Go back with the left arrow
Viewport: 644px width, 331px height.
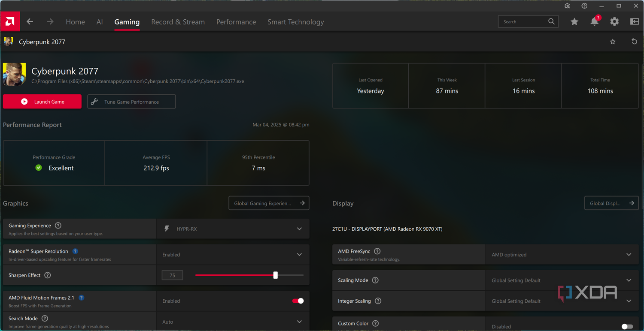pos(30,22)
